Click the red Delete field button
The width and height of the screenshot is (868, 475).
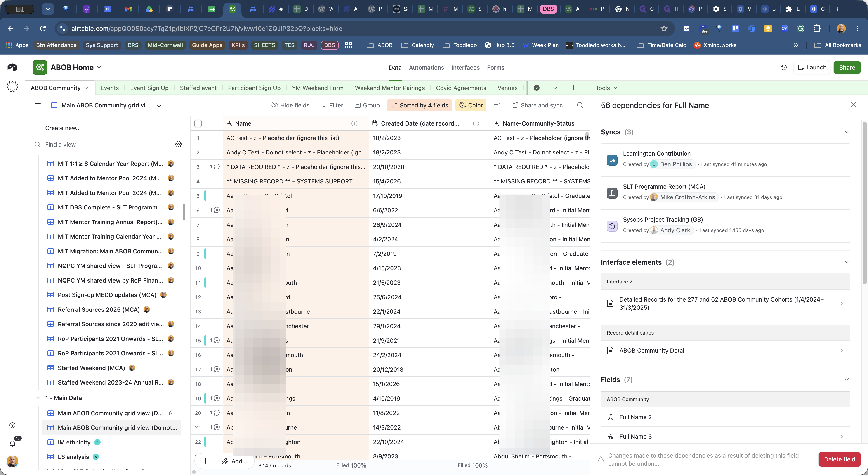(839, 459)
